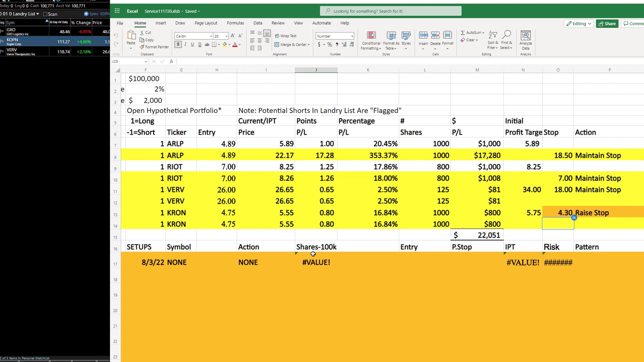Decrease decimal places
Screen dimensions: 644x362
[x=352, y=45]
